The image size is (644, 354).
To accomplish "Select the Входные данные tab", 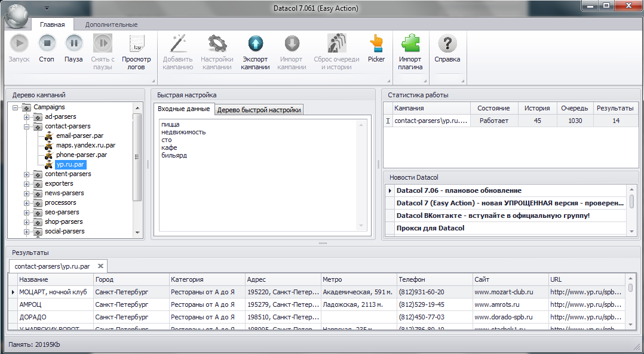I will click(184, 109).
